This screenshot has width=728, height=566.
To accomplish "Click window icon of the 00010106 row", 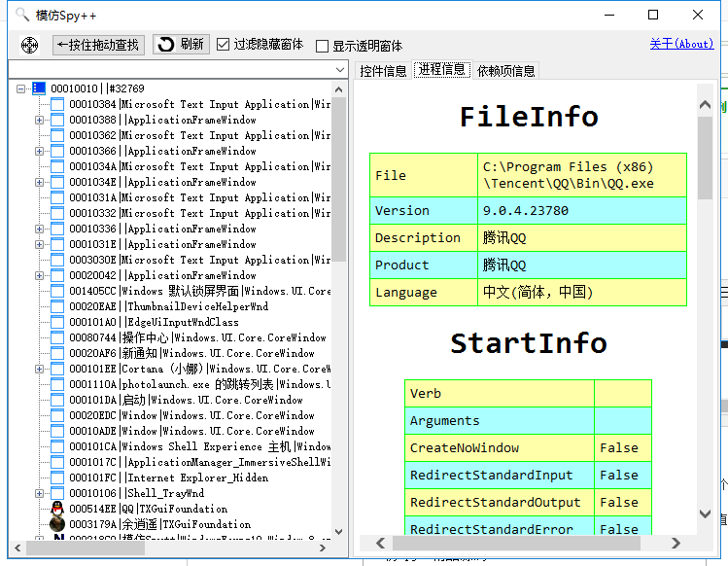I will click(57, 493).
